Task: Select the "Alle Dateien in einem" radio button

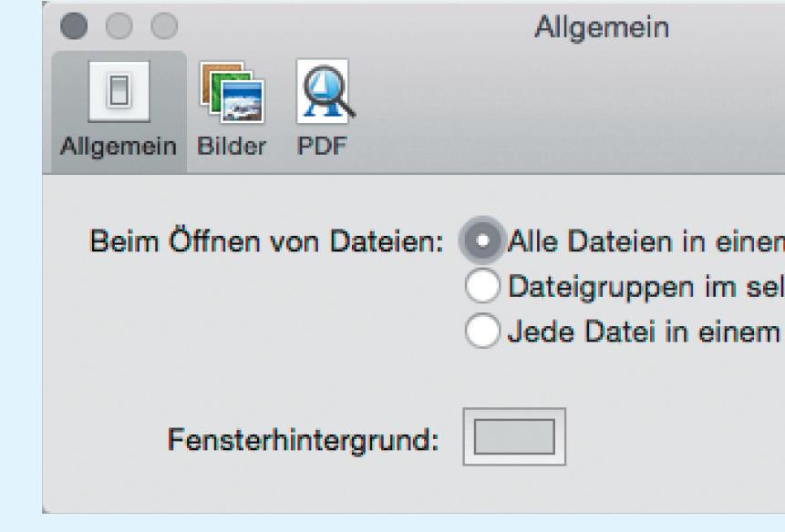Action: (482, 240)
